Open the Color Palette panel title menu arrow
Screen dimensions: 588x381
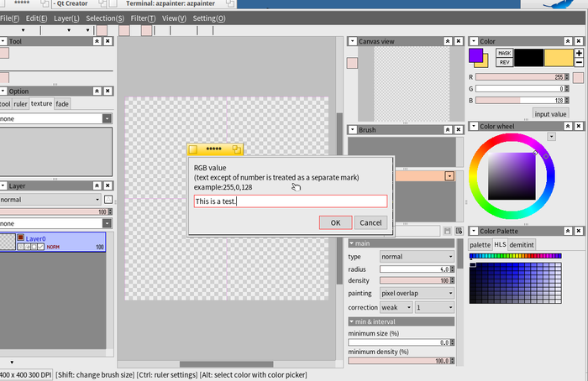(x=474, y=231)
